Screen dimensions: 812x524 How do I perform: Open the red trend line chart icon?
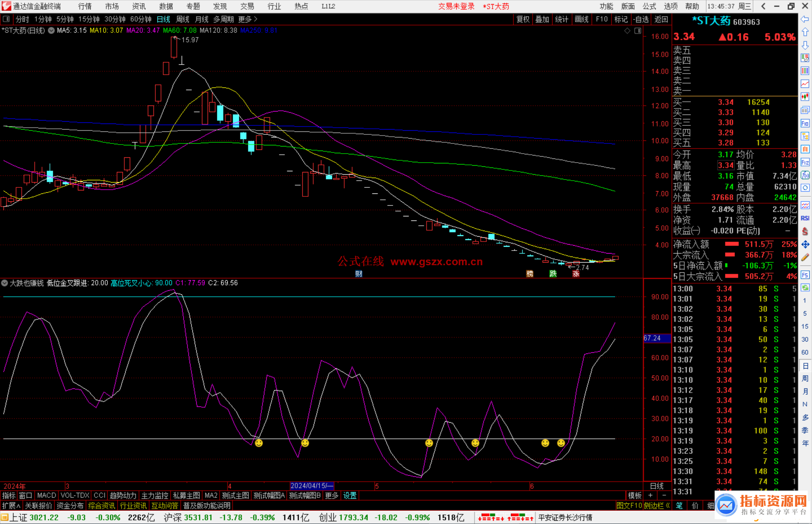click(x=805, y=84)
